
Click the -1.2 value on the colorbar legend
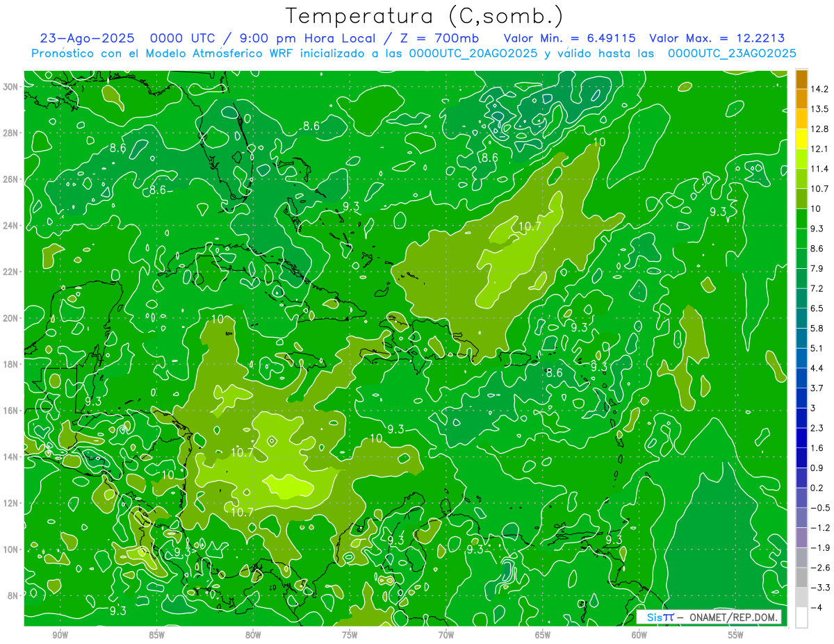pos(820,527)
